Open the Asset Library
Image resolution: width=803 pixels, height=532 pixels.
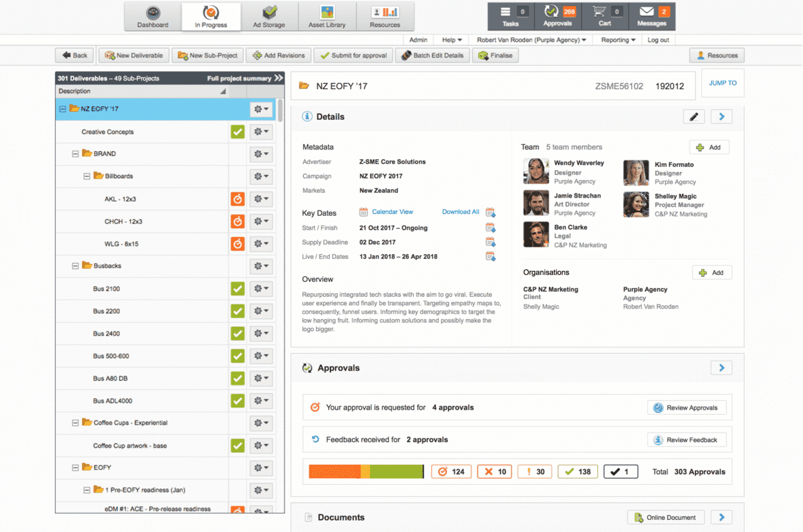(x=327, y=16)
